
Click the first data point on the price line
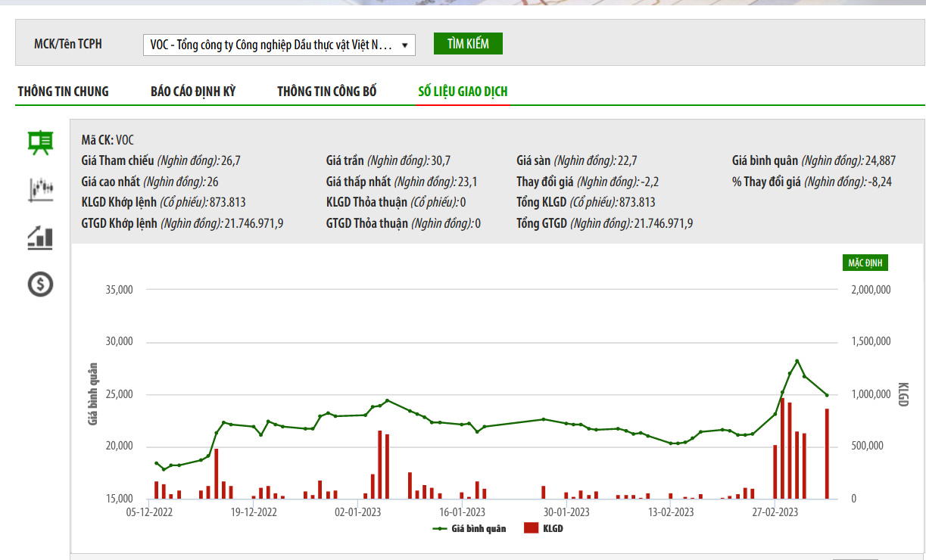[x=156, y=463]
